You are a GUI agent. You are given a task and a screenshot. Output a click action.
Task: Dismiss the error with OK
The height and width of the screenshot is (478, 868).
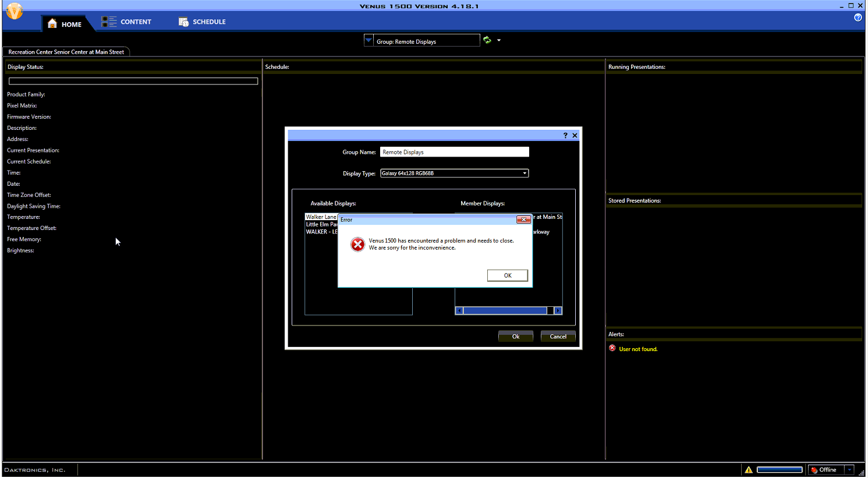tap(507, 275)
